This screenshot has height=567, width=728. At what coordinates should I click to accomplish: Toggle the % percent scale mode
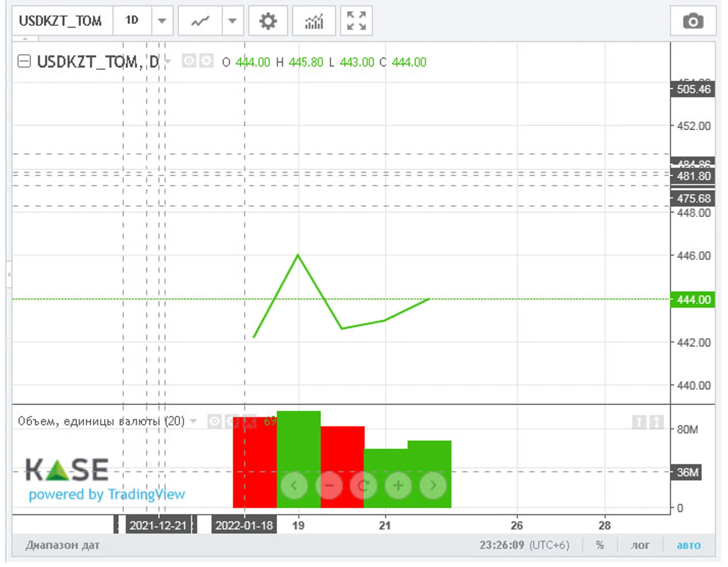pos(600,545)
